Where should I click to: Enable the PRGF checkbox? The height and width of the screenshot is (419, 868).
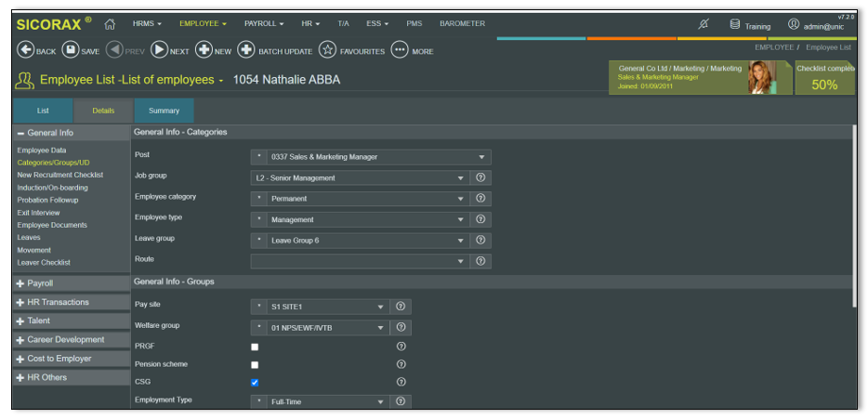click(255, 347)
